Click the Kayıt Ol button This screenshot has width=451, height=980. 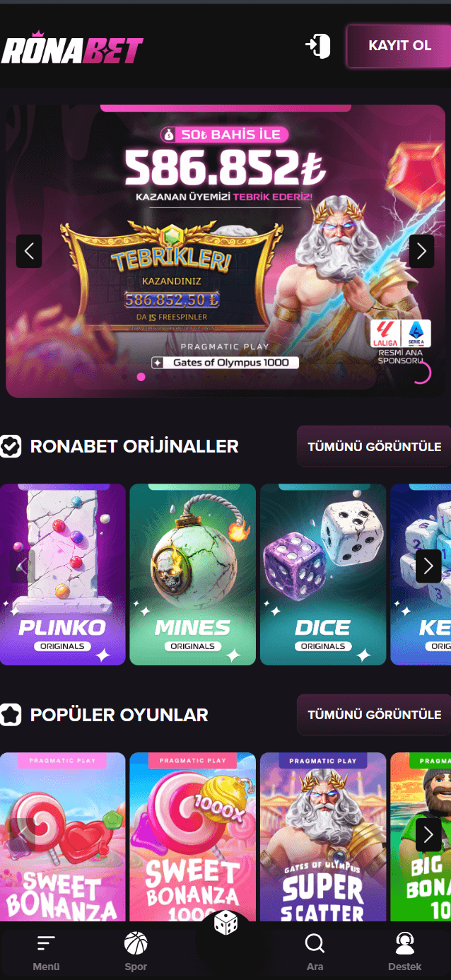(399, 46)
